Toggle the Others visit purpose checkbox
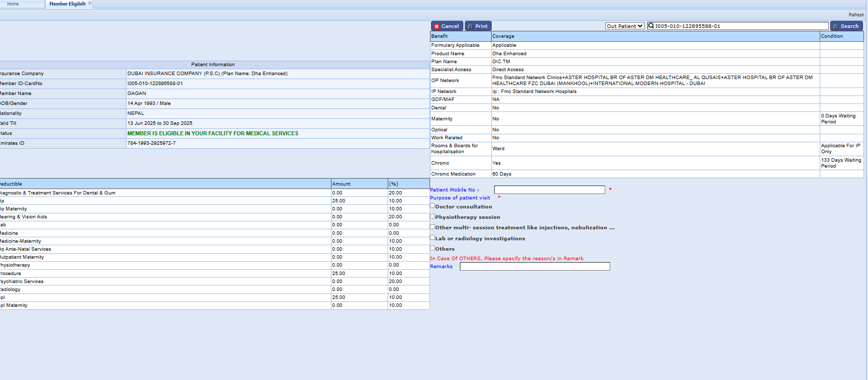Viewport: 868px width, 380px height. [x=433, y=248]
